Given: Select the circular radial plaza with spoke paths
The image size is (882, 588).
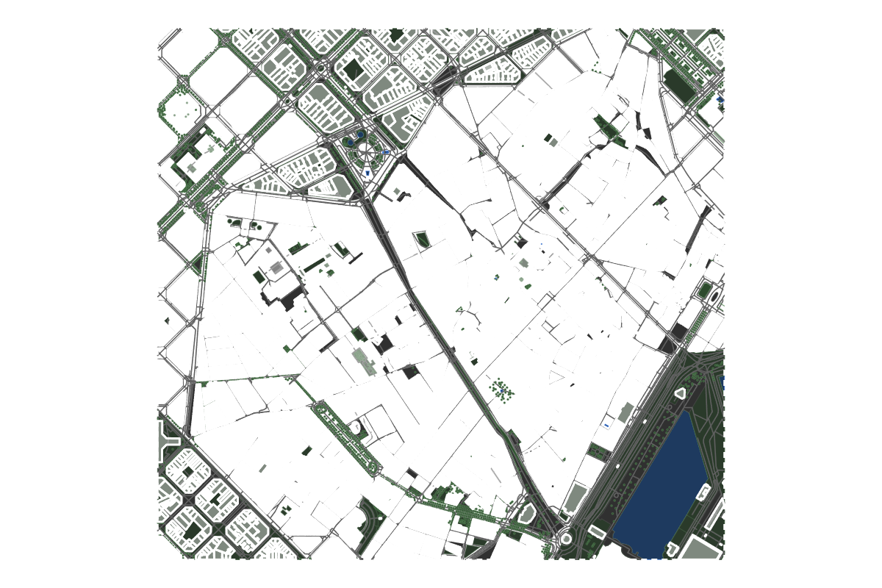Looking at the screenshot, I should tap(365, 154).
